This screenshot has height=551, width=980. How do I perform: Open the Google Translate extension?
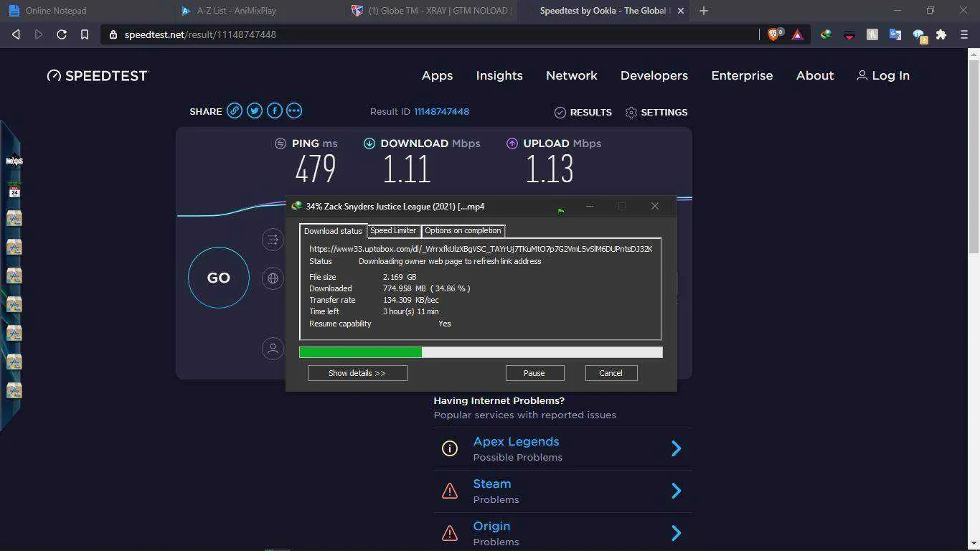[895, 34]
